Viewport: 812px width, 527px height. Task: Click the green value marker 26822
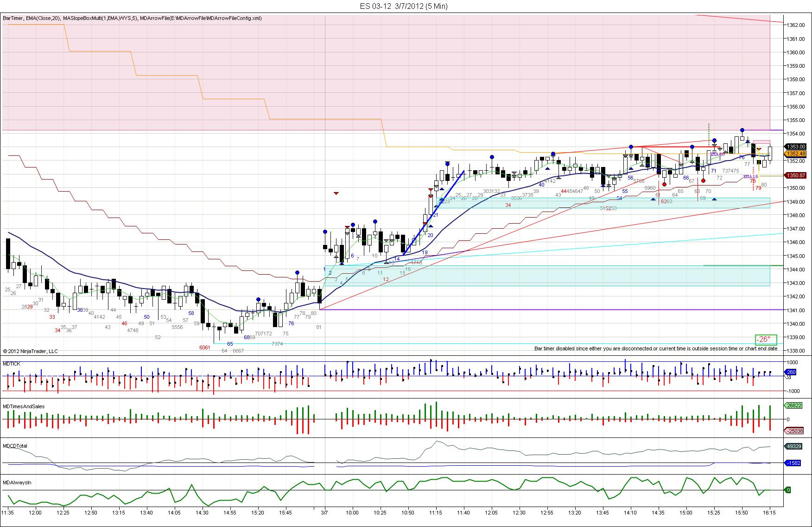(793, 405)
